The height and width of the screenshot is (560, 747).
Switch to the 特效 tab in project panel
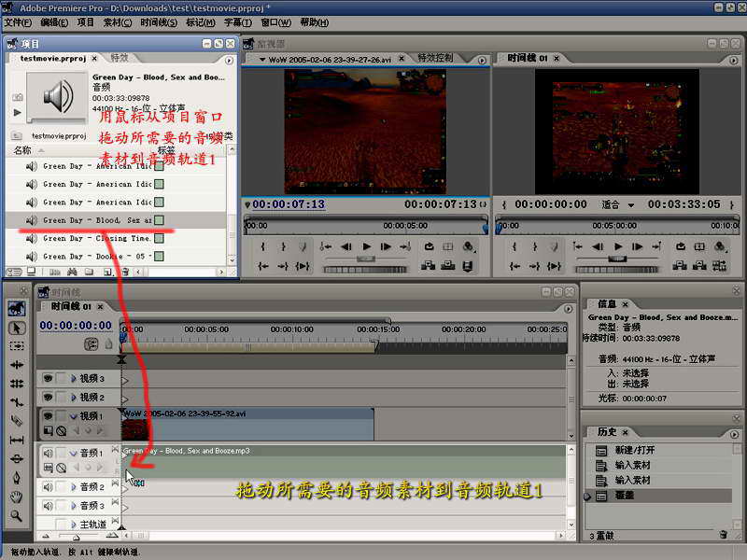pyautogui.click(x=120, y=58)
